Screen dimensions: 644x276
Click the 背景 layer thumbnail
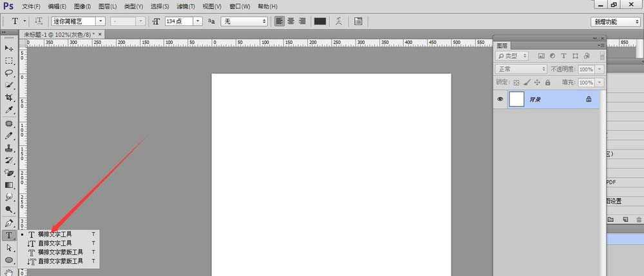click(516, 99)
